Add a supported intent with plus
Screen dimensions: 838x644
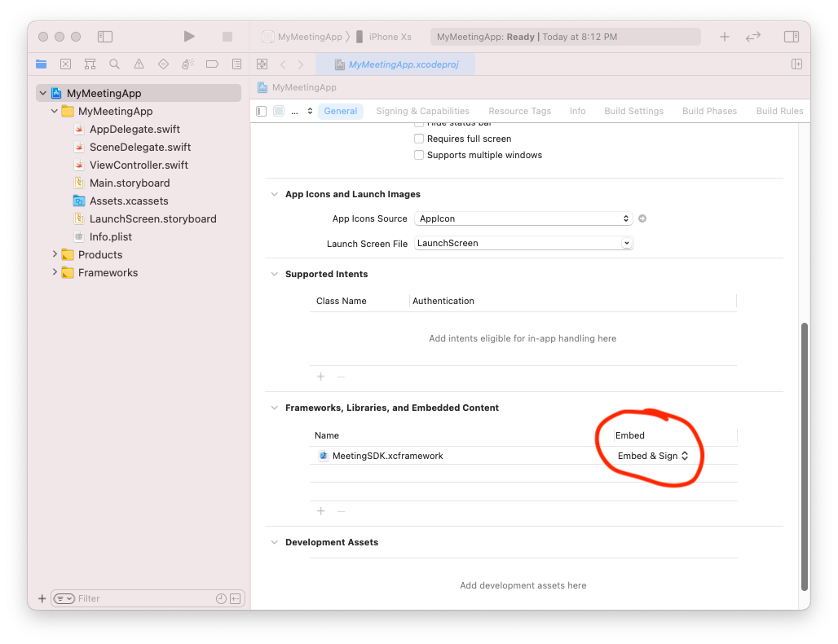click(320, 377)
